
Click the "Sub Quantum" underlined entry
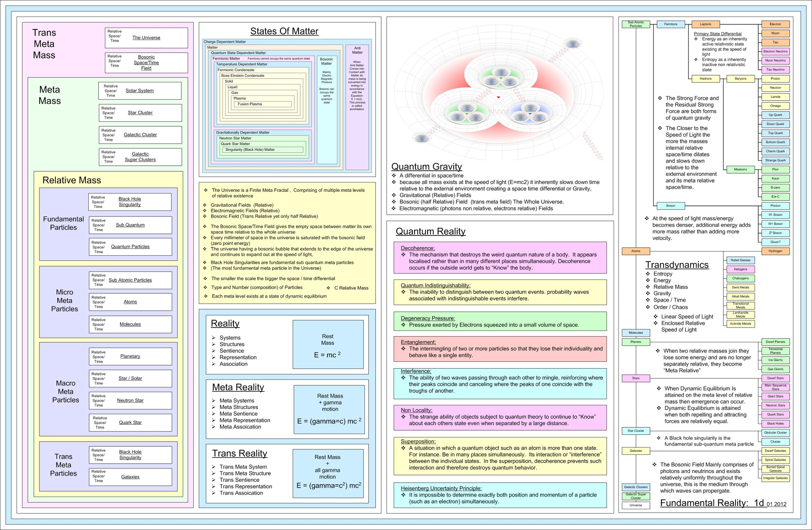pos(130,225)
